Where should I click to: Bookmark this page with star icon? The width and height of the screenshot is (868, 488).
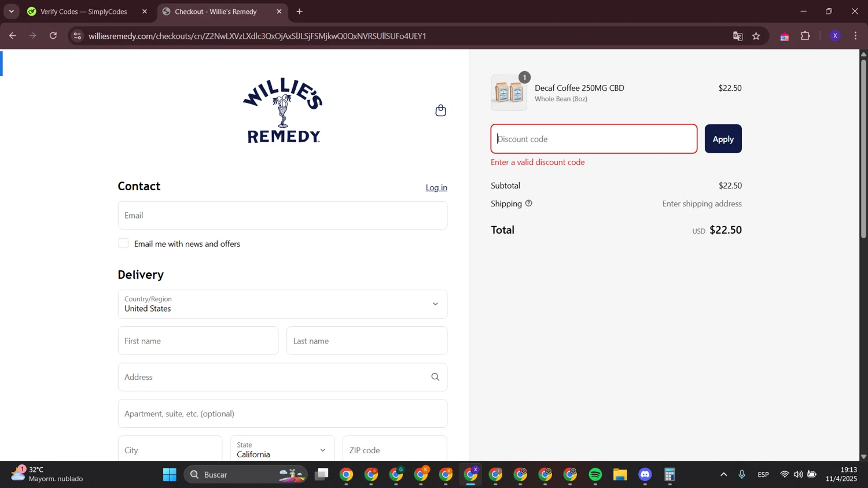coord(756,36)
